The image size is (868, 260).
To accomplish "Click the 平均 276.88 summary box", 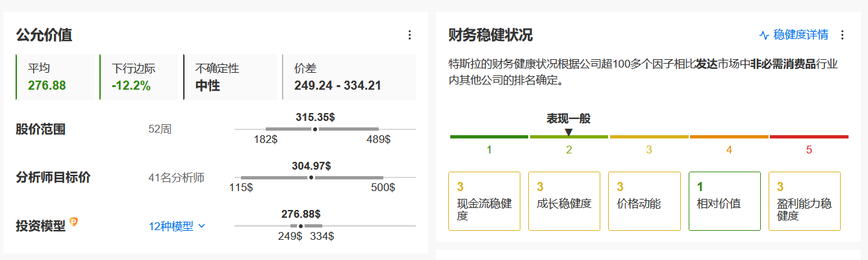I will pos(57,77).
